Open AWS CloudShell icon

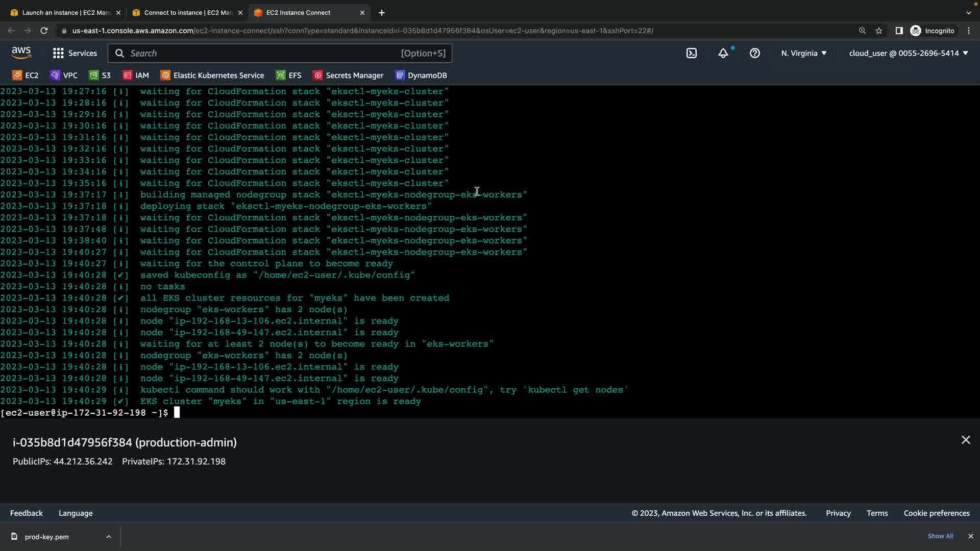tap(692, 53)
